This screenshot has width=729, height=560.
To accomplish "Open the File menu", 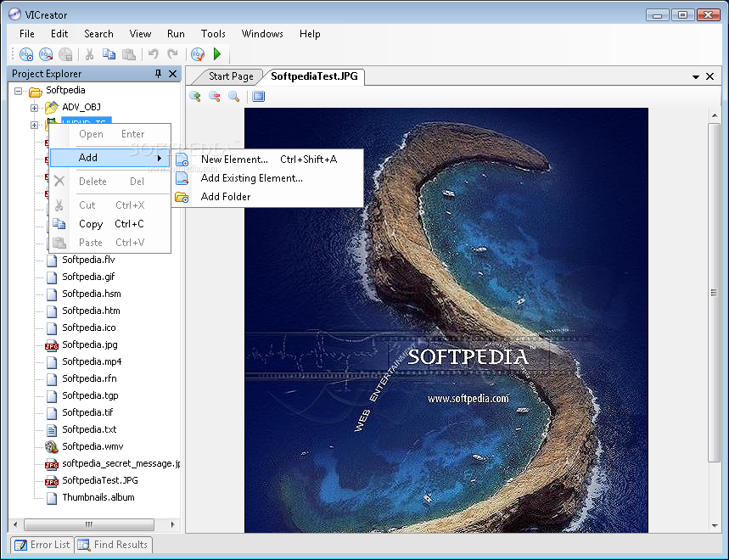I will 27,34.
